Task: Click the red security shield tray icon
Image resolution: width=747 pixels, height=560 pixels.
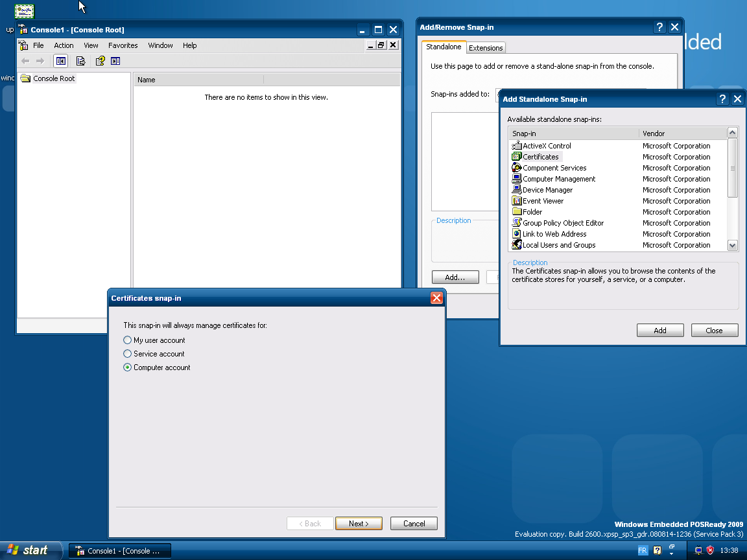Action: (710, 550)
